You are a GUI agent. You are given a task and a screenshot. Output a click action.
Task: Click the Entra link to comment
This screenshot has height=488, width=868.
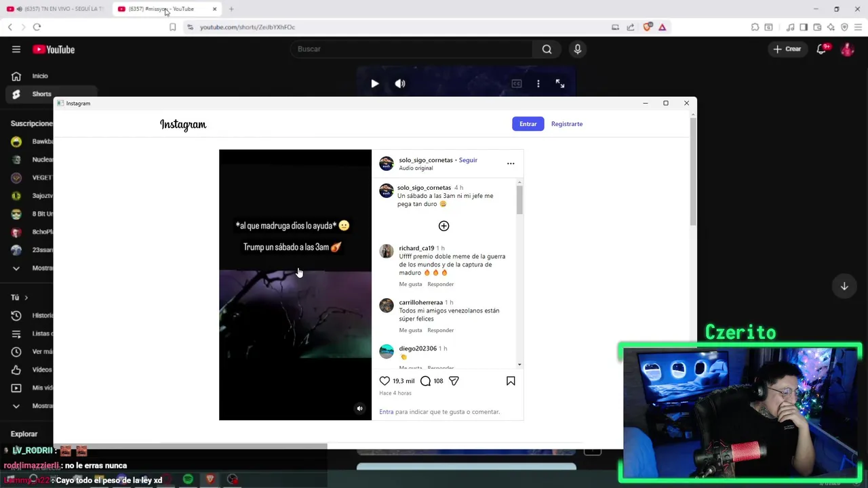pyautogui.click(x=387, y=411)
